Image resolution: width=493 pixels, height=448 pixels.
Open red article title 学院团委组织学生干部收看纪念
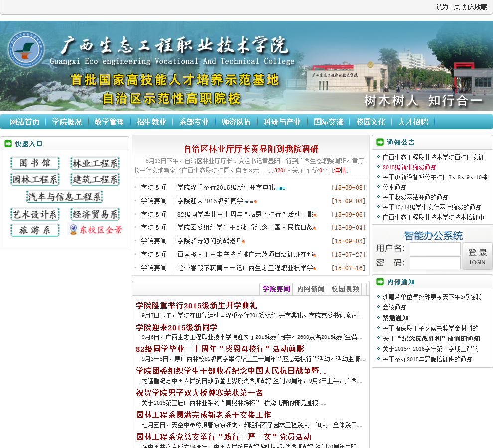click(x=231, y=371)
